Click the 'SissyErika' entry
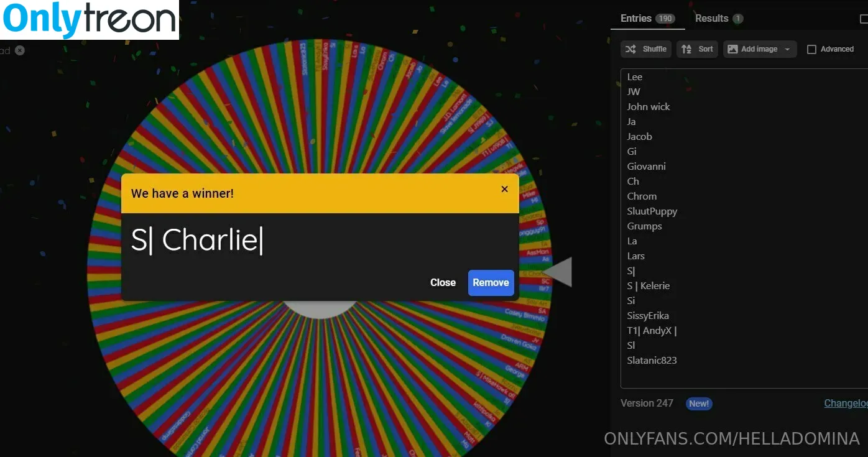This screenshot has height=457, width=868. click(x=648, y=316)
